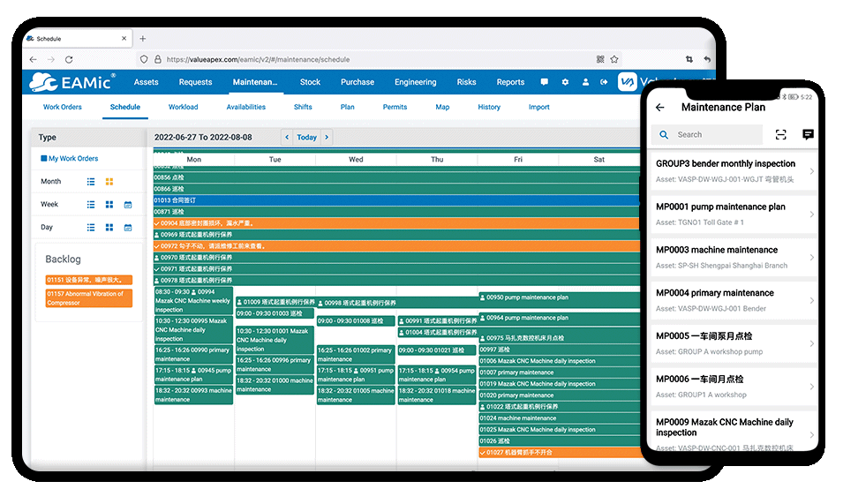Select the list view icon for Month
The width and height of the screenshot is (843, 504).
(91, 182)
